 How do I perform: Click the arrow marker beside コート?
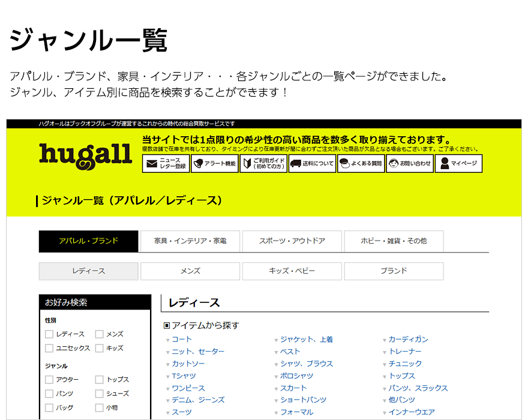pyautogui.click(x=167, y=340)
